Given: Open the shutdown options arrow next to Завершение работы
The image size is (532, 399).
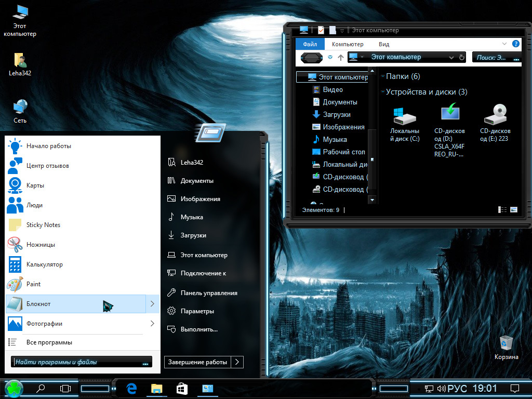Looking at the screenshot, I should [x=237, y=362].
